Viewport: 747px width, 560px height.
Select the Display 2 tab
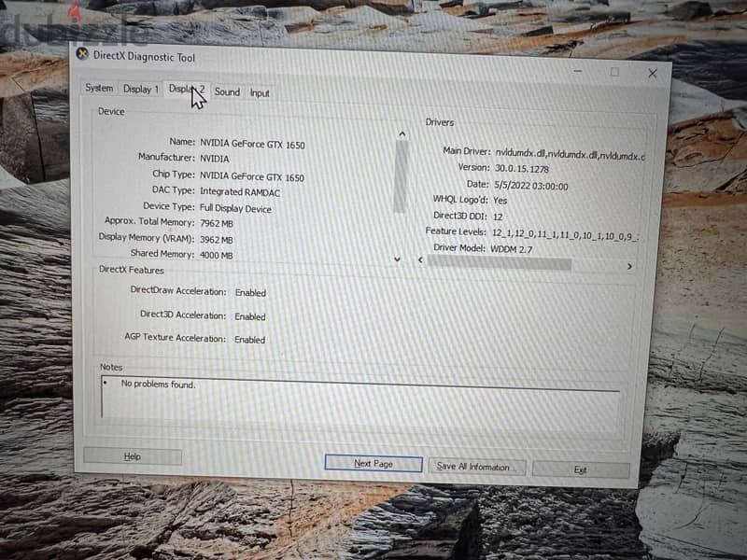click(x=187, y=89)
